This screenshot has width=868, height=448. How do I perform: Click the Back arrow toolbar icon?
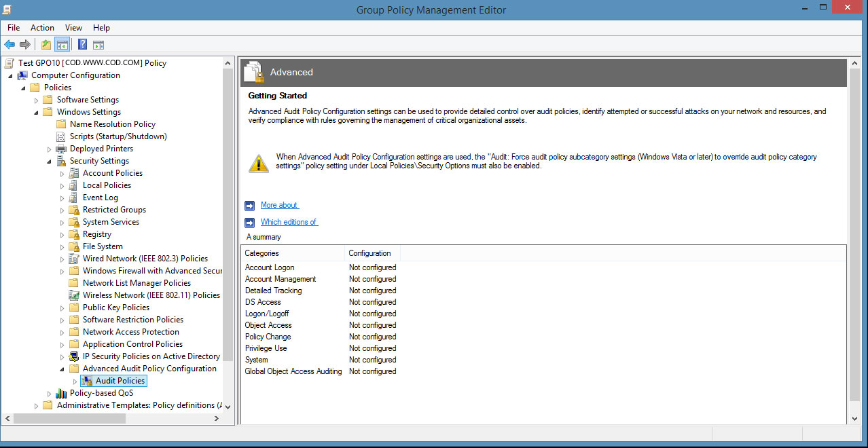10,45
